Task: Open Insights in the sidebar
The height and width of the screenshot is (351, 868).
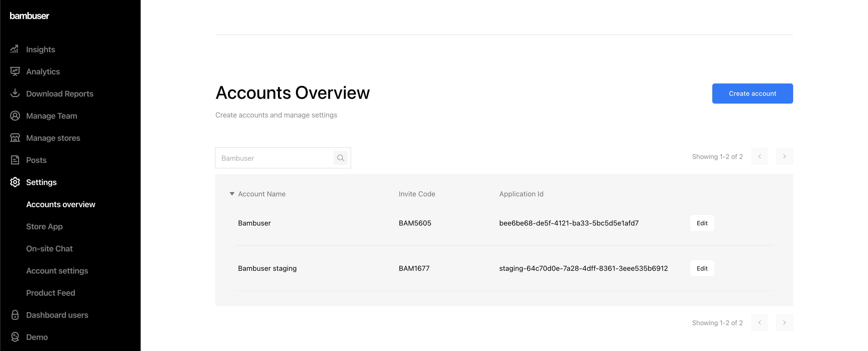Action: tap(40, 50)
